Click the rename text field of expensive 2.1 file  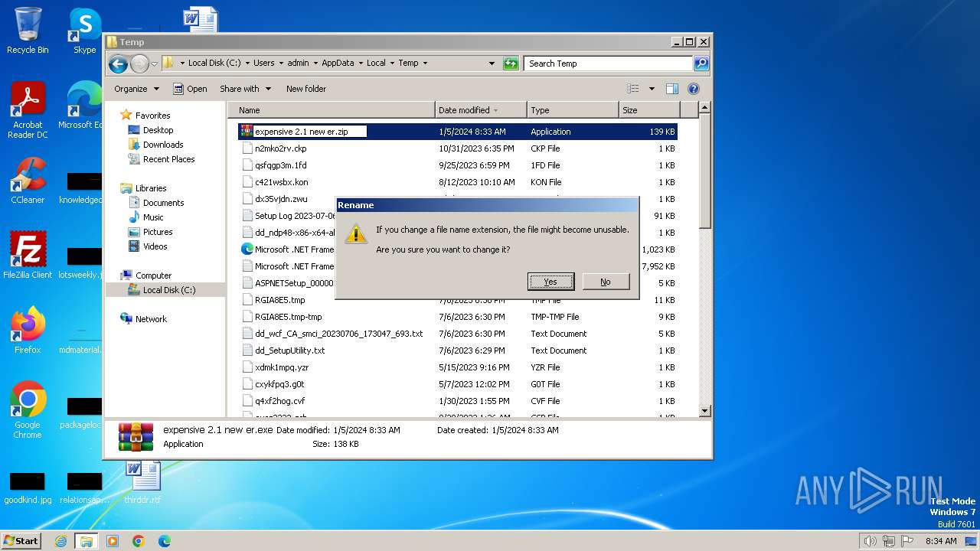point(310,132)
